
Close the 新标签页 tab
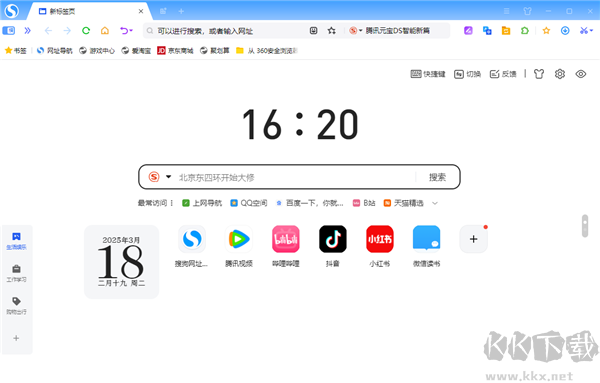141,11
